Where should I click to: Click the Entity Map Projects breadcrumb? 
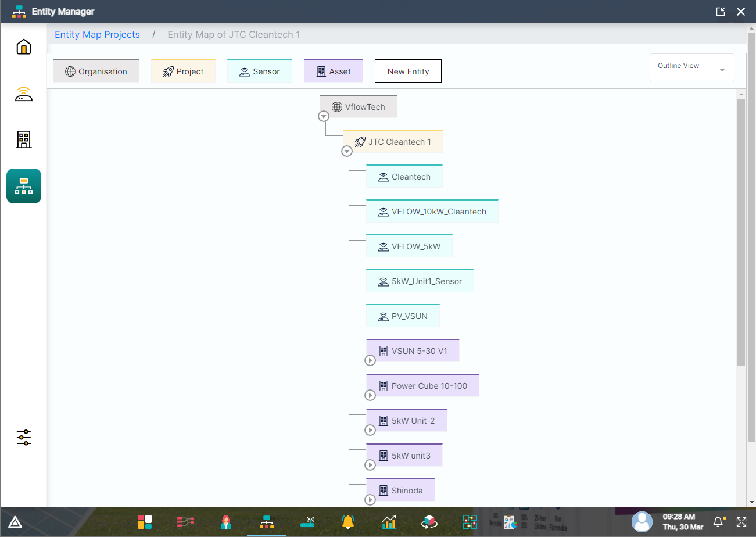[x=97, y=34]
